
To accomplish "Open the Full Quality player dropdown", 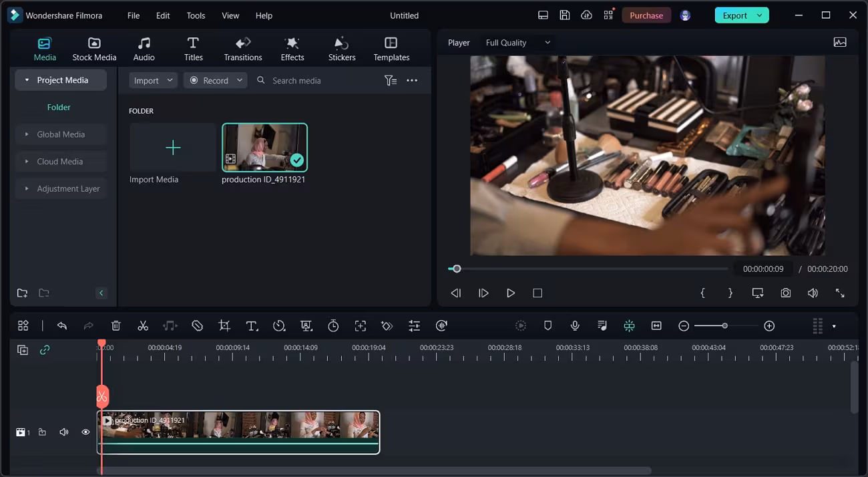I will point(517,43).
